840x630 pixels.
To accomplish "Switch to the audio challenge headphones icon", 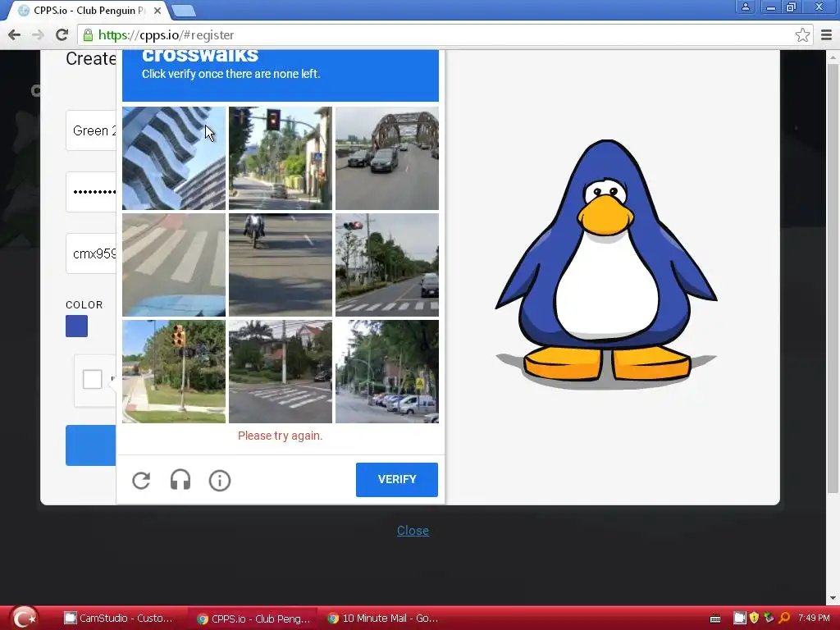I will click(x=180, y=480).
